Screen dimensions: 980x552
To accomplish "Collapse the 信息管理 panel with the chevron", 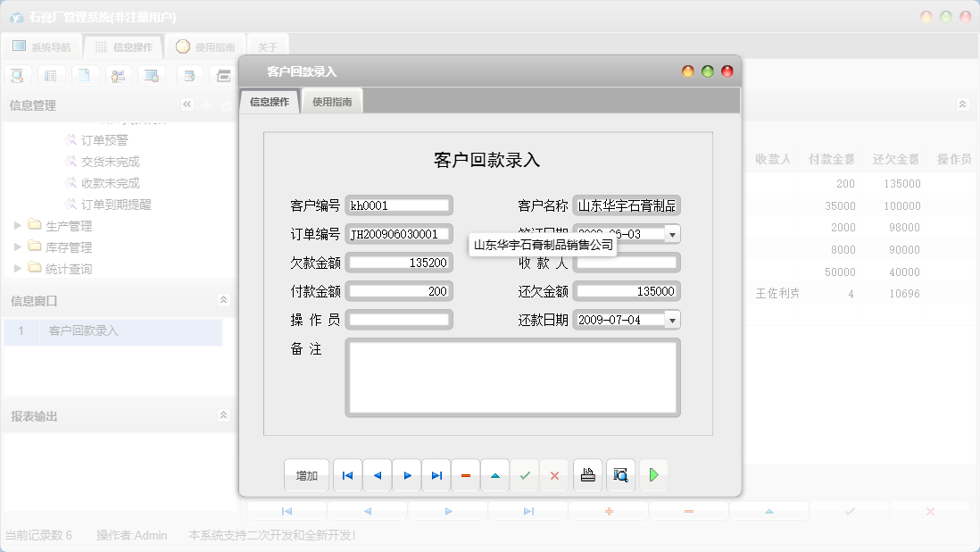I will (187, 105).
